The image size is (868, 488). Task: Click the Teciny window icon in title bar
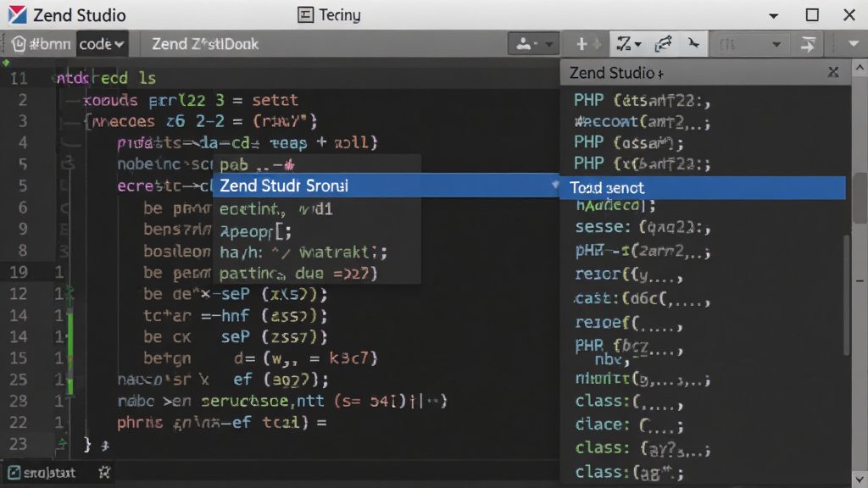click(x=305, y=15)
